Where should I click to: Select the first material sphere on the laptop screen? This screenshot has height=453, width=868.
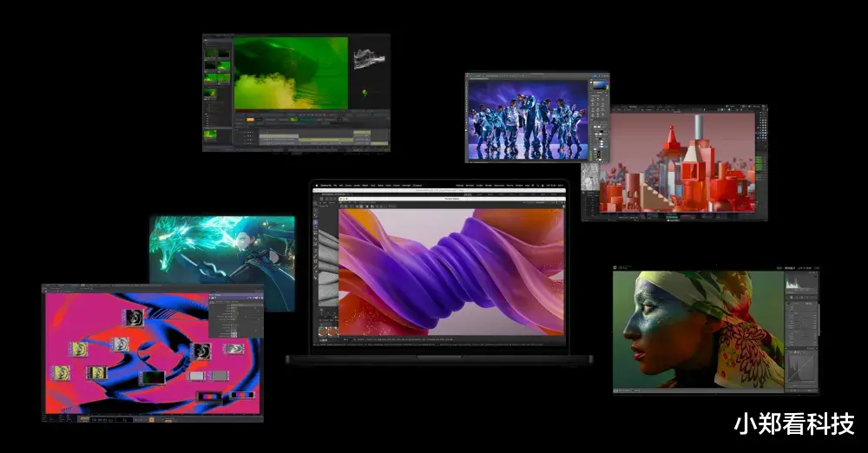pos(323,332)
